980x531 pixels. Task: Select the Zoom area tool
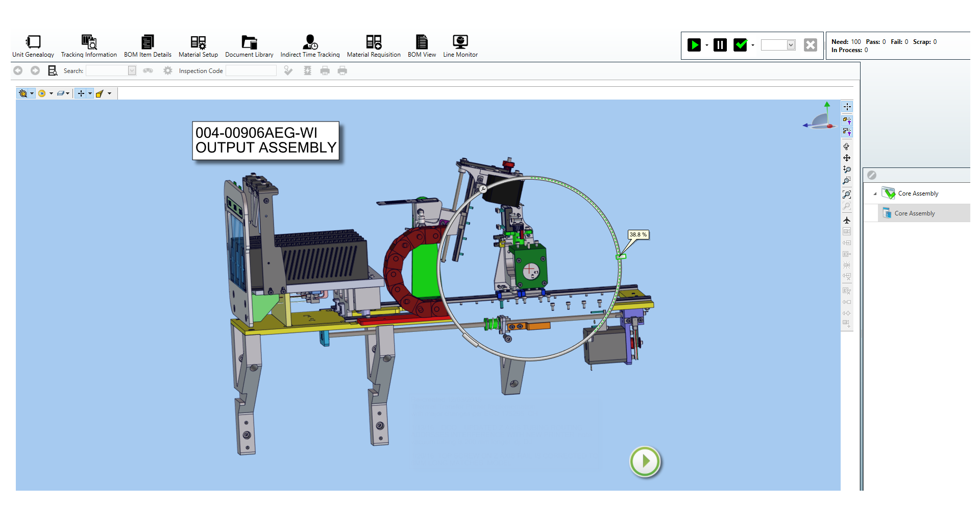pyautogui.click(x=847, y=180)
